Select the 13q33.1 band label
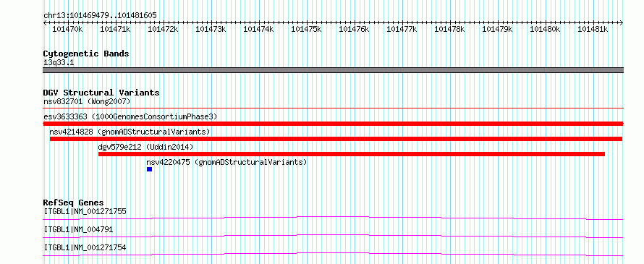 [x=59, y=63]
